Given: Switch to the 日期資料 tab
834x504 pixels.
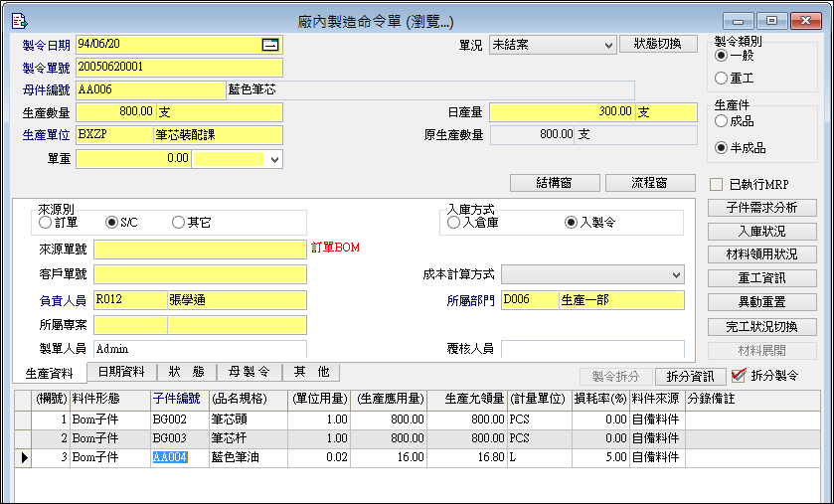Looking at the screenshot, I should pos(120,372).
